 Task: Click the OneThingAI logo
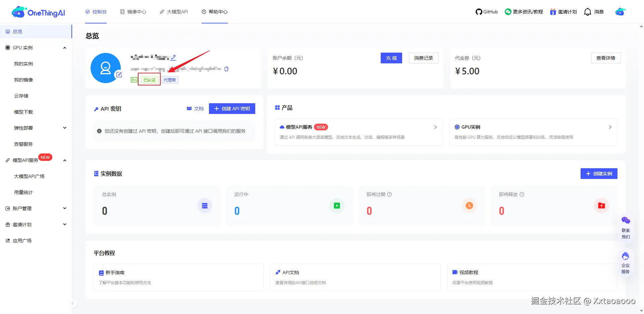tap(38, 12)
